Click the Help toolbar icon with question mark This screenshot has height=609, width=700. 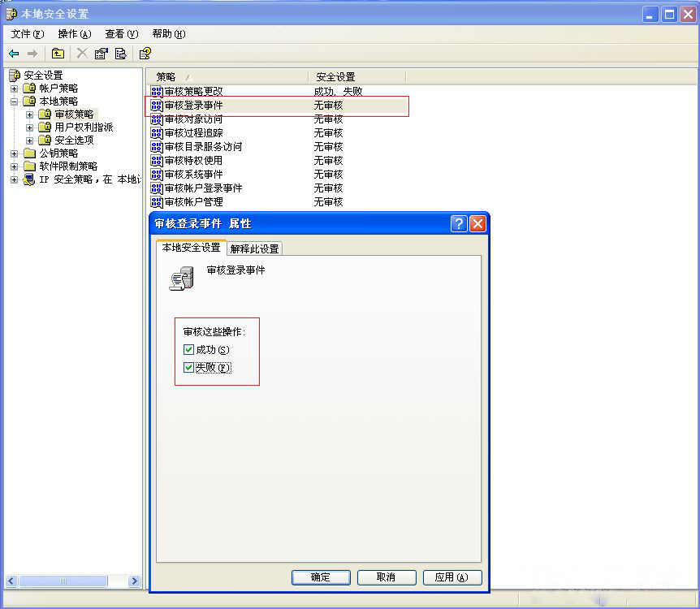coord(145,54)
